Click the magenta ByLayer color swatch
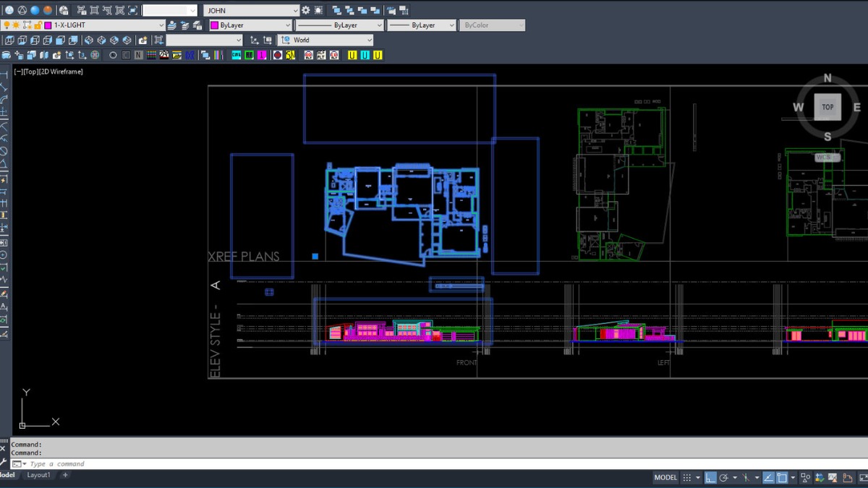 [214, 25]
